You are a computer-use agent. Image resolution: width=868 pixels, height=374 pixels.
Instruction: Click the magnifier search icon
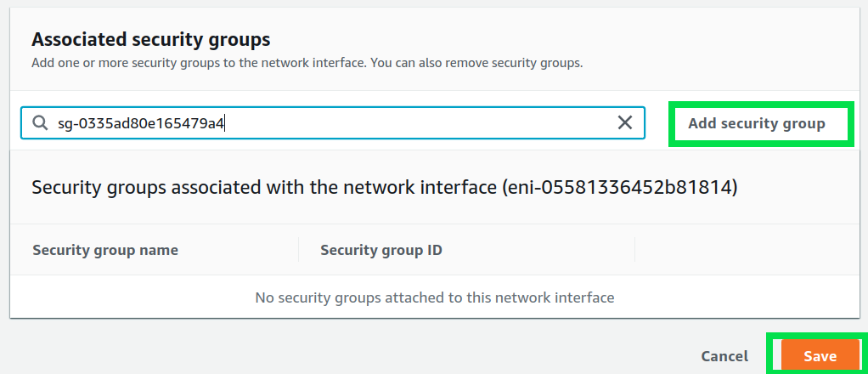39,123
